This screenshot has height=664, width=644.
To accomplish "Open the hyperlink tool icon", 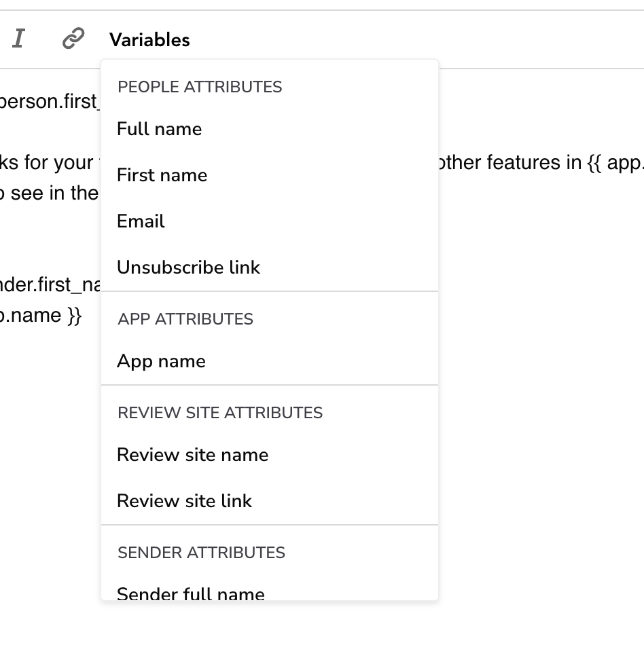I will click(72, 38).
